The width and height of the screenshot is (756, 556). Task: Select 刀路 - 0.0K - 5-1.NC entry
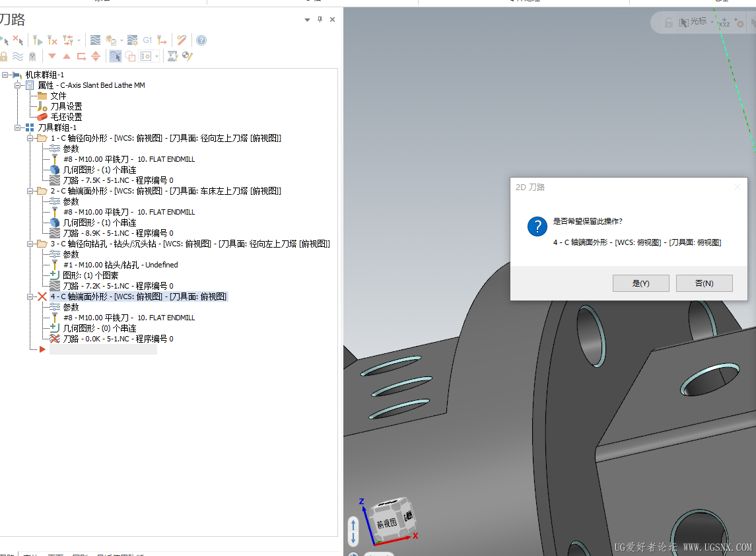click(x=118, y=339)
